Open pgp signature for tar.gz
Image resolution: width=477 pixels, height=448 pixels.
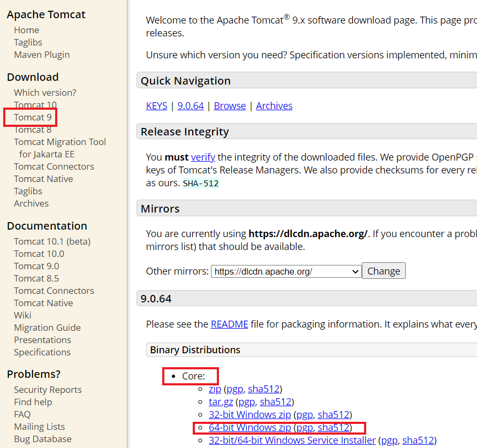(247, 402)
